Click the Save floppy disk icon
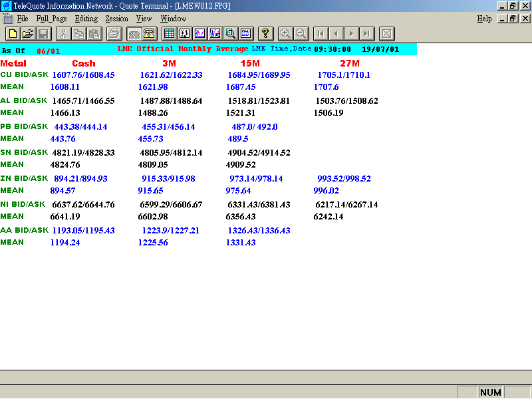532x399 pixels. pos(44,34)
